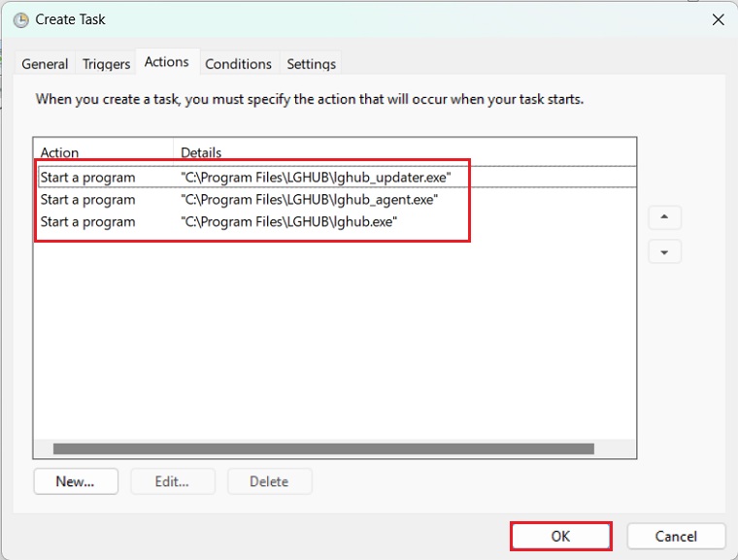The width and height of the screenshot is (738, 560).
Task: Select the lghub_agent.exe action row
Action: point(337,200)
